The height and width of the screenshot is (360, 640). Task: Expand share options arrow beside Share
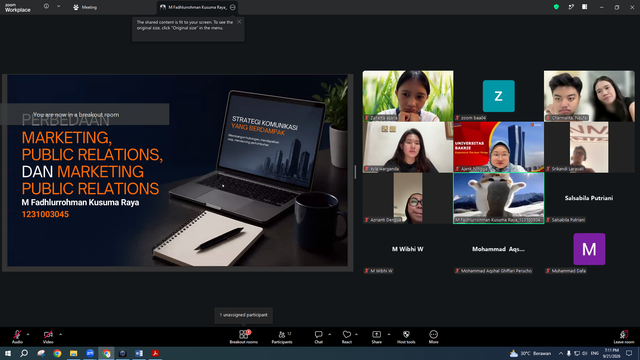(x=389, y=334)
